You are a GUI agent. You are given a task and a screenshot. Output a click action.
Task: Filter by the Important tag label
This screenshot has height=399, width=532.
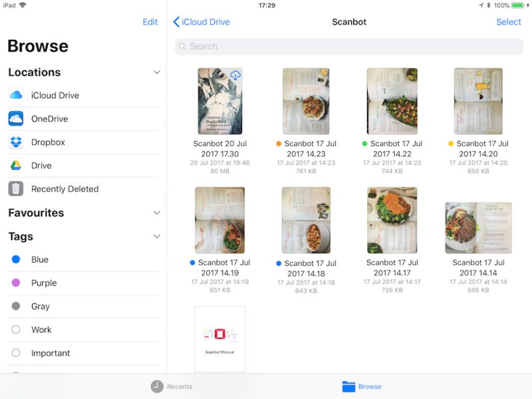(51, 353)
